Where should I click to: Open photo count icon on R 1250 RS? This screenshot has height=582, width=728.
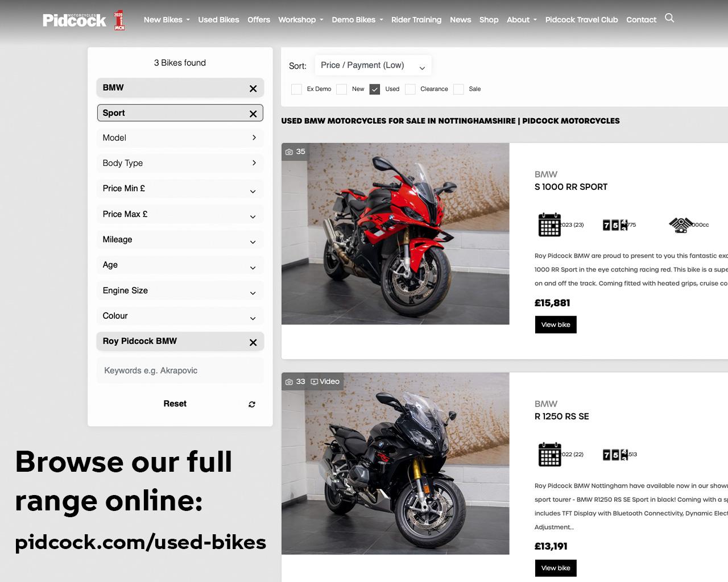[289, 382]
